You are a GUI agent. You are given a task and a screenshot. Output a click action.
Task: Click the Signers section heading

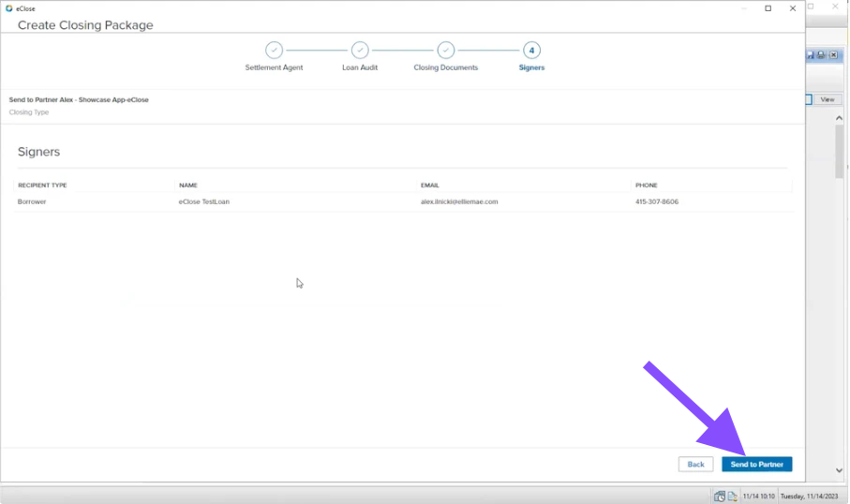tap(38, 152)
